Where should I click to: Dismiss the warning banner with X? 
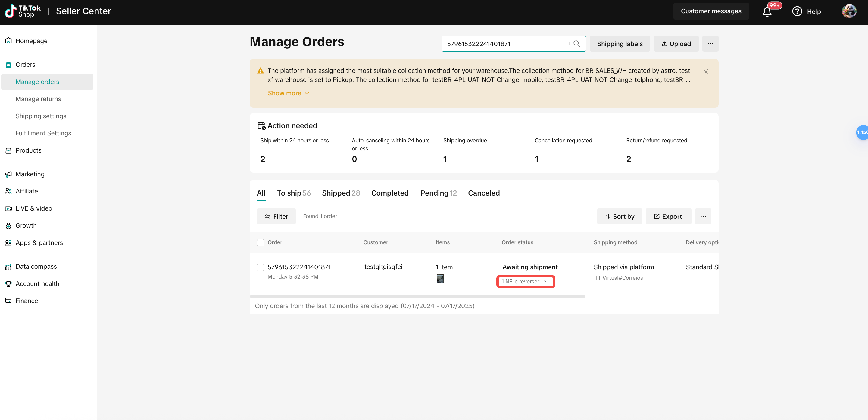[x=706, y=72]
